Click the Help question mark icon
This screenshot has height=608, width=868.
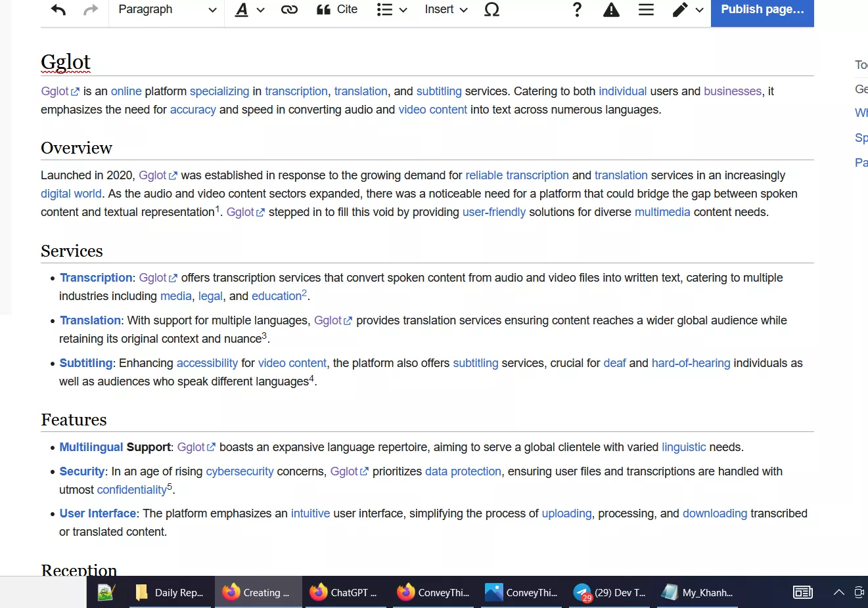577,10
